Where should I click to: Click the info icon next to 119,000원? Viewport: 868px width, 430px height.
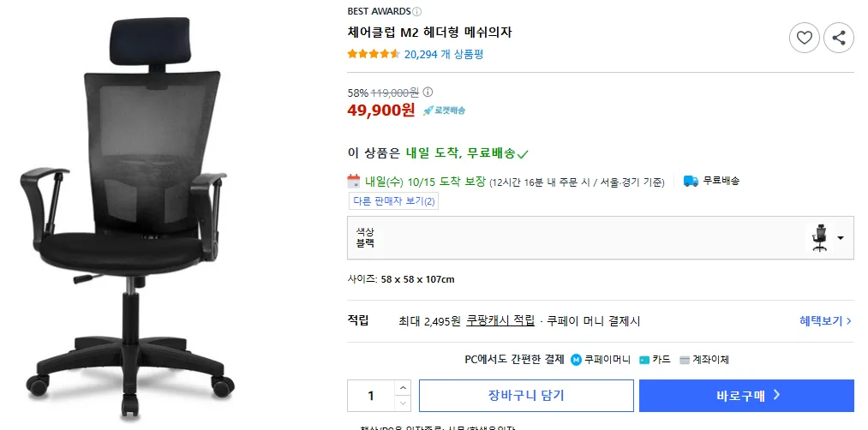click(x=428, y=93)
